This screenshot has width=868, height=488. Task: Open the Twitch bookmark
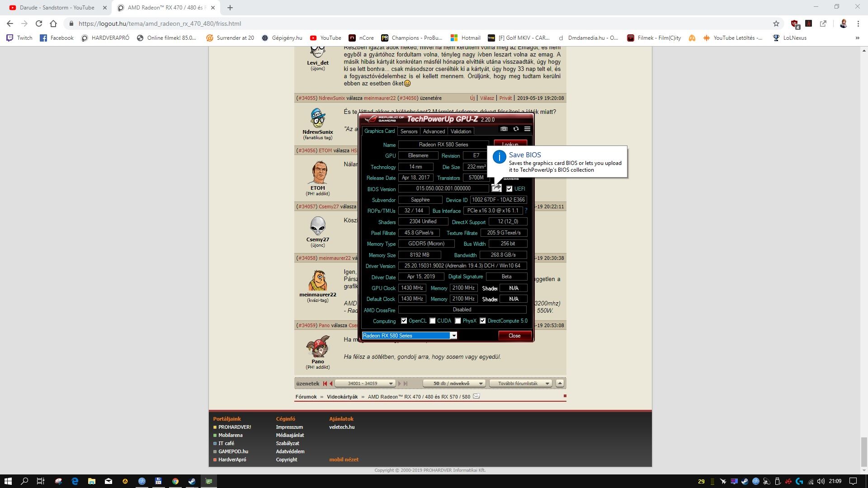coord(19,38)
